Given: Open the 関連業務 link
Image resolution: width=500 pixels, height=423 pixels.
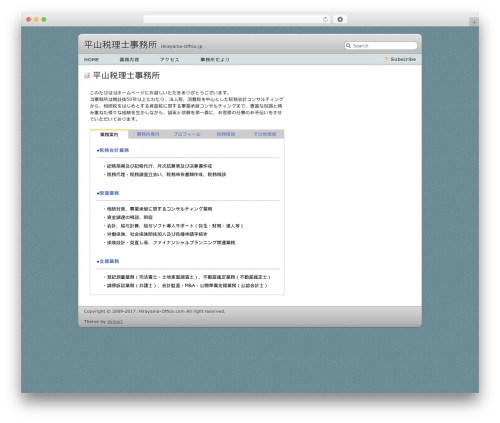Looking at the screenshot, I should tap(109, 193).
